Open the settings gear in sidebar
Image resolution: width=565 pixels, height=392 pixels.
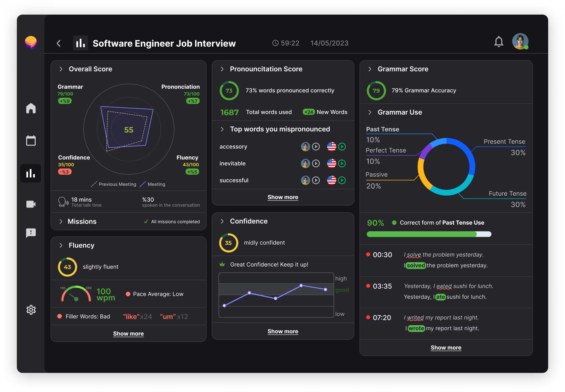pos(31,310)
